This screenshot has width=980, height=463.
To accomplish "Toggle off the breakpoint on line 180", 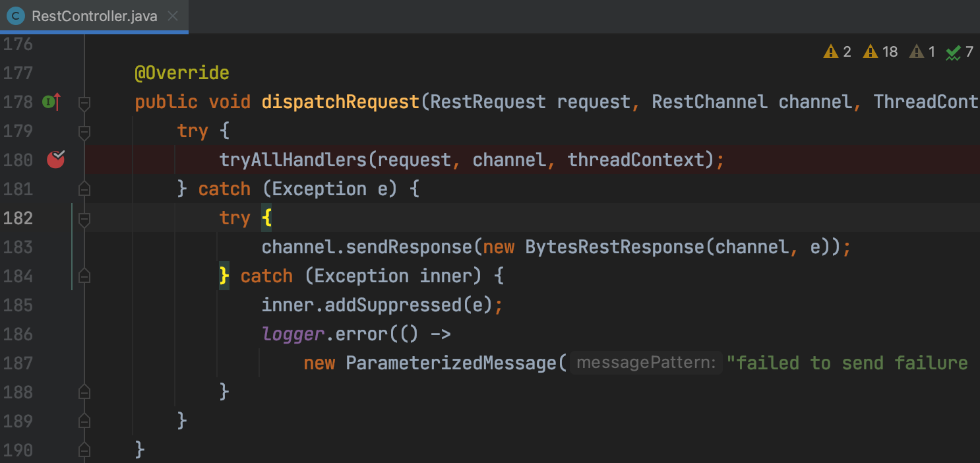I will [56, 160].
